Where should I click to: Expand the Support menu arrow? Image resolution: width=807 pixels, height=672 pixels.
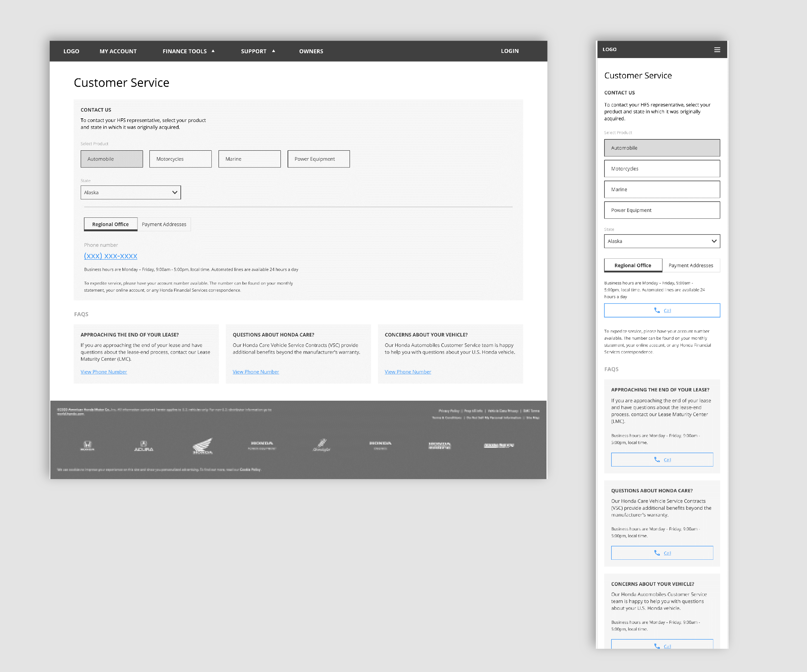point(274,51)
